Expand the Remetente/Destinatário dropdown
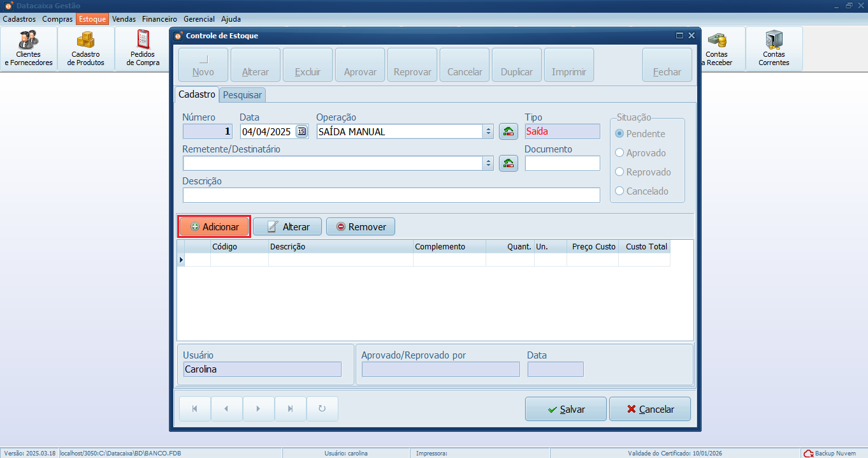The image size is (868, 458). coord(489,163)
